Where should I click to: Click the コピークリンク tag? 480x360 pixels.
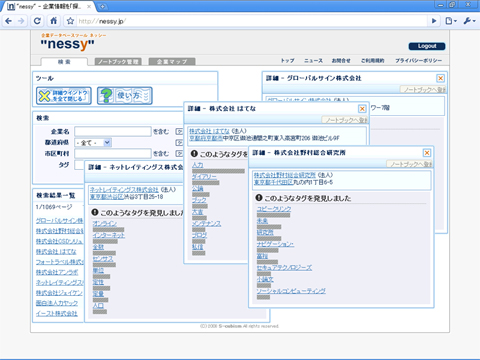click(x=274, y=209)
